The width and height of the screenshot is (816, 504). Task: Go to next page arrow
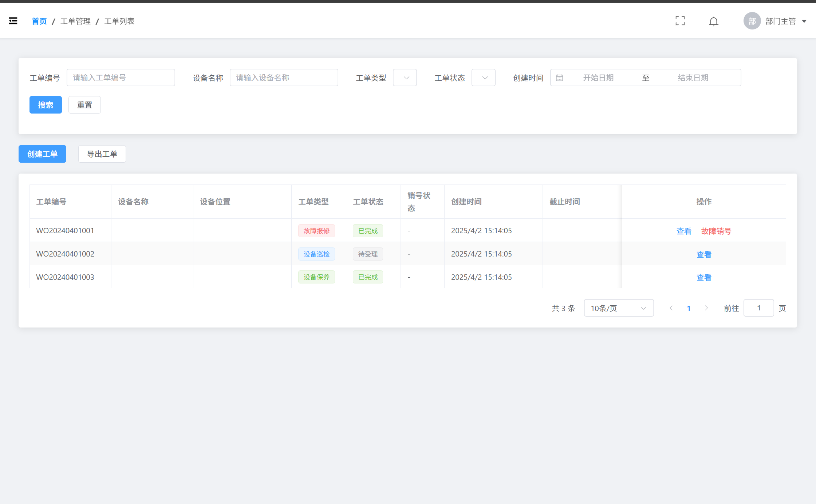706,308
